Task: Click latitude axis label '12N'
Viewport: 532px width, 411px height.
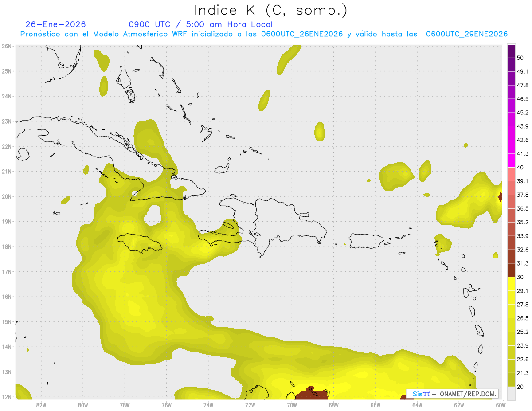Action: click(x=6, y=397)
